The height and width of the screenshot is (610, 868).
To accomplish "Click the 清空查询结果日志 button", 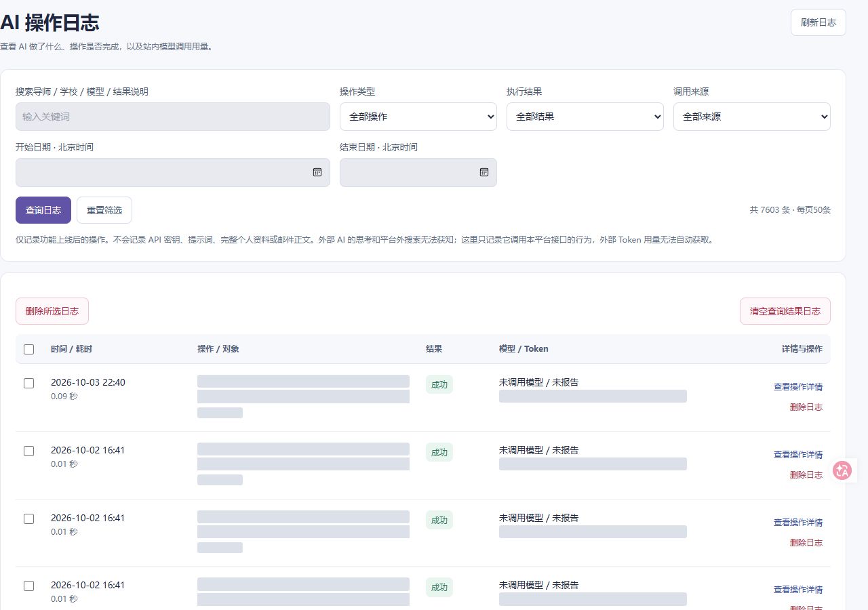I will [x=785, y=311].
